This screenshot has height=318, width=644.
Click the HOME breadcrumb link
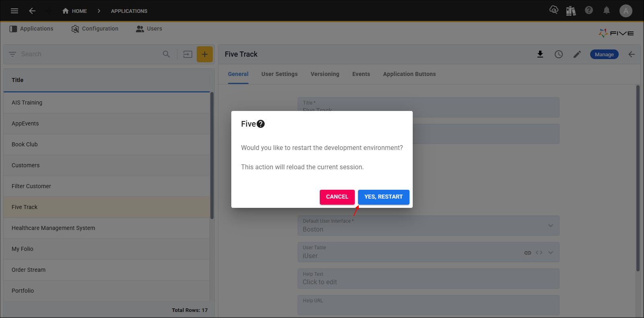79,11
